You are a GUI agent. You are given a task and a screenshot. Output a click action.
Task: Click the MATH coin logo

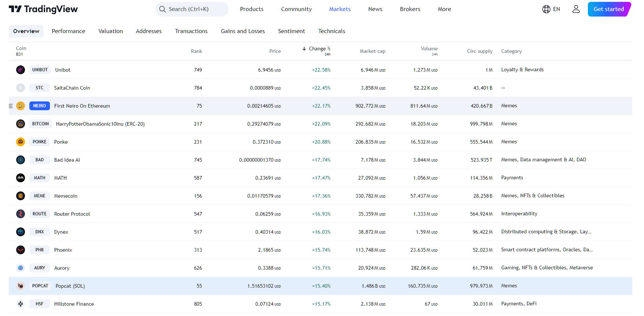tap(21, 178)
